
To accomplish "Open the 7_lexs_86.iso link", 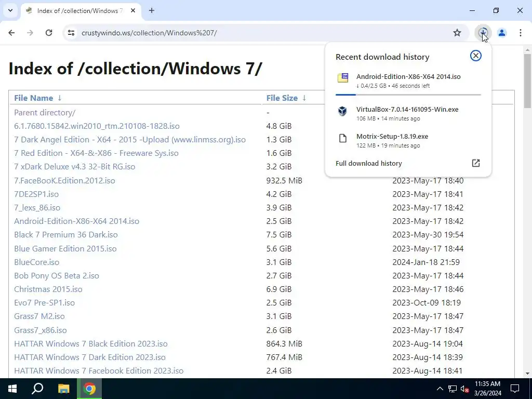I will (37, 208).
